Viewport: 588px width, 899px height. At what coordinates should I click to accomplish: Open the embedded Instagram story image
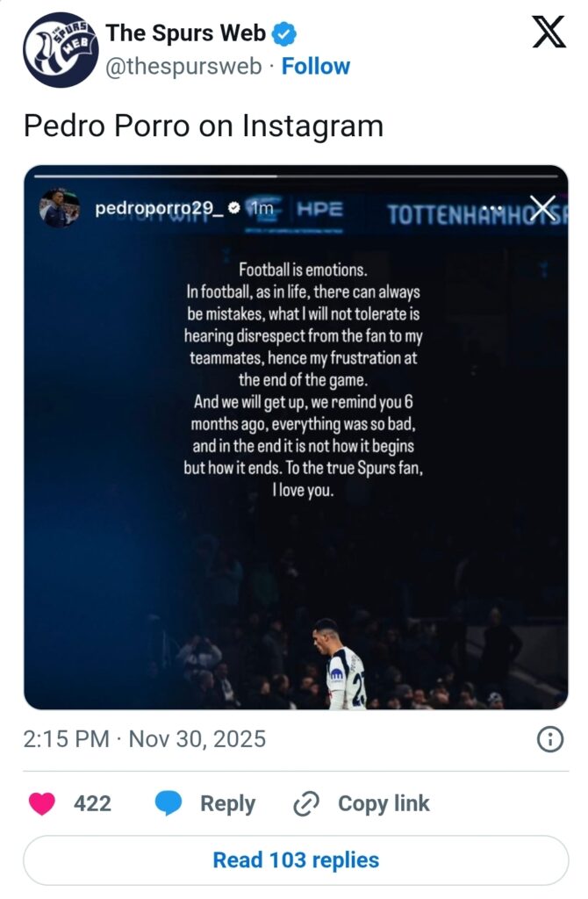pyautogui.click(x=296, y=527)
